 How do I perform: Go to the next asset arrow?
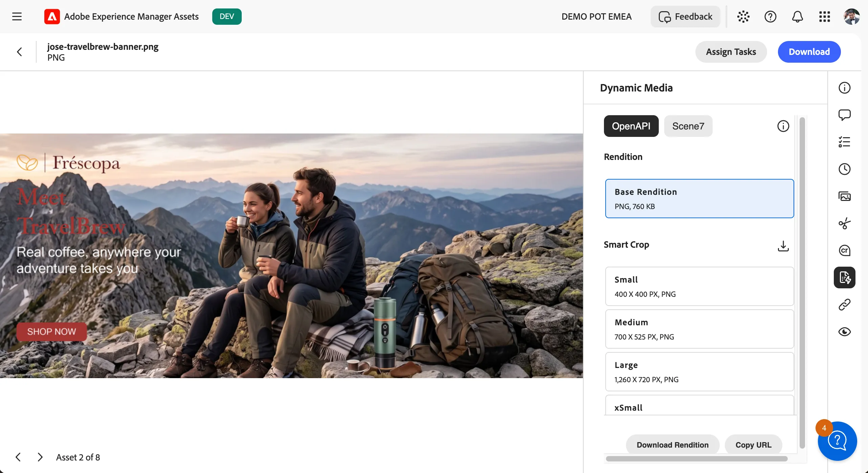(40, 457)
